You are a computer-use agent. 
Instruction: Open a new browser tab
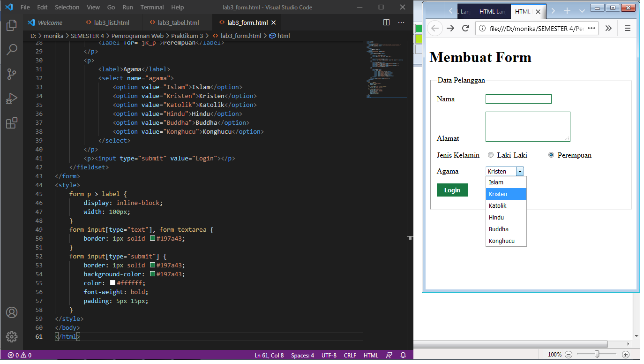point(567,11)
